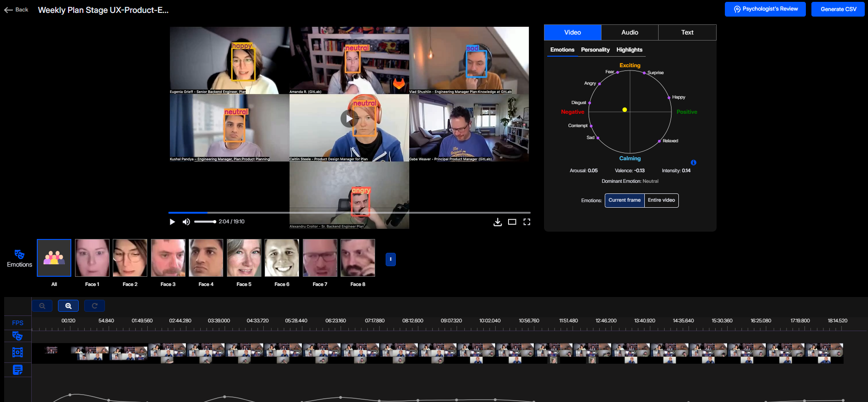Open the Highlights sub-tab

coord(629,50)
